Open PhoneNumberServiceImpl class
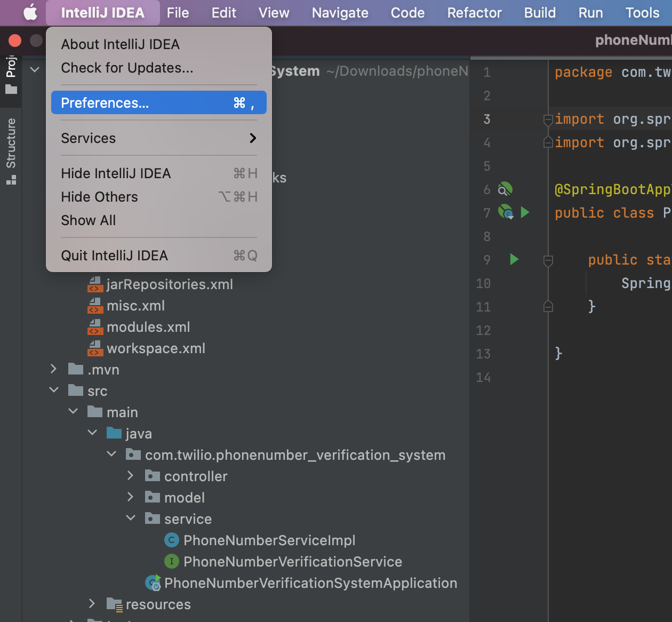This screenshot has height=622, width=672. coord(269,540)
